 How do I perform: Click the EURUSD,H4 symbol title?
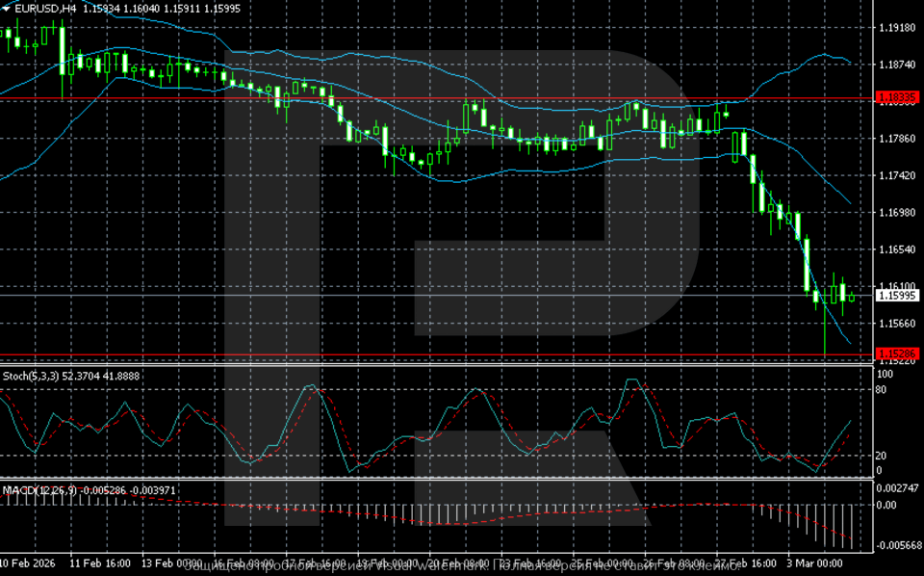45,9
